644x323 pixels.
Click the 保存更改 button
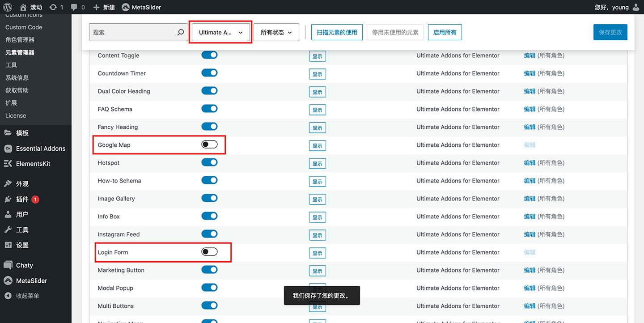[610, 32]
